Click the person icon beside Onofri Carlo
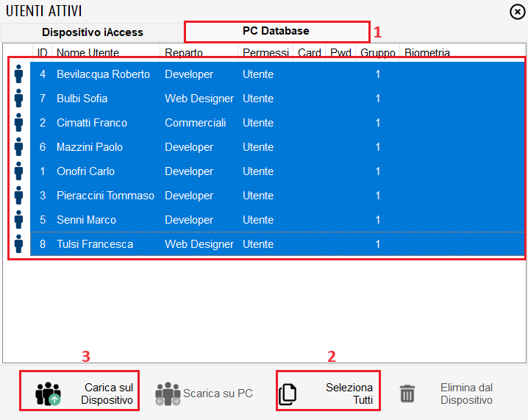528x420 pixels. click(19, 171)
